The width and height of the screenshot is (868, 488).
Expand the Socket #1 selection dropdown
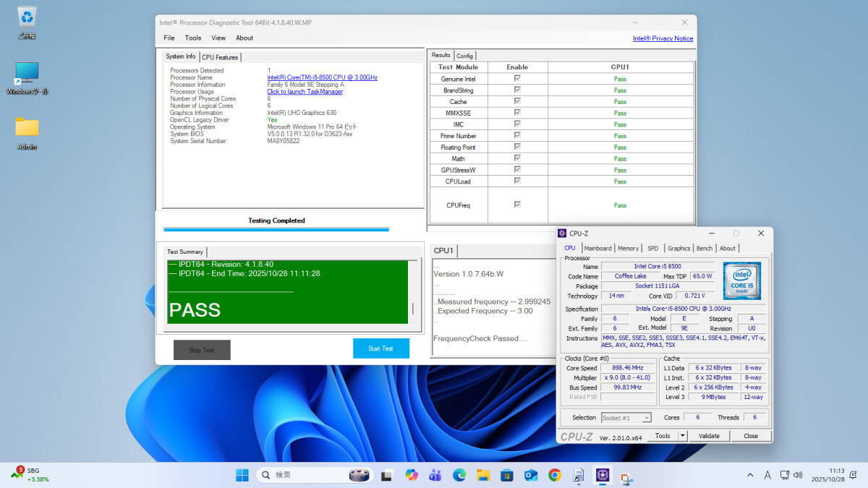pyautogui.click(x=647, y=418)
